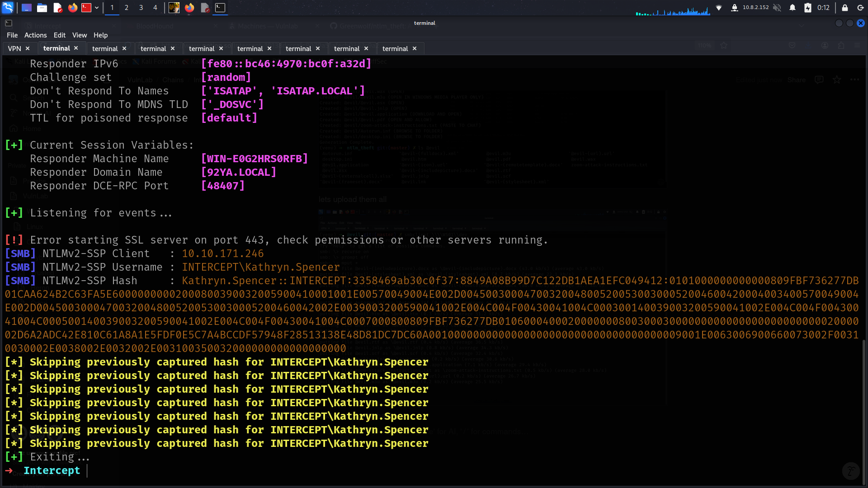
Task: Open the Wi-Fi network indicator
Action: (719, 8)
